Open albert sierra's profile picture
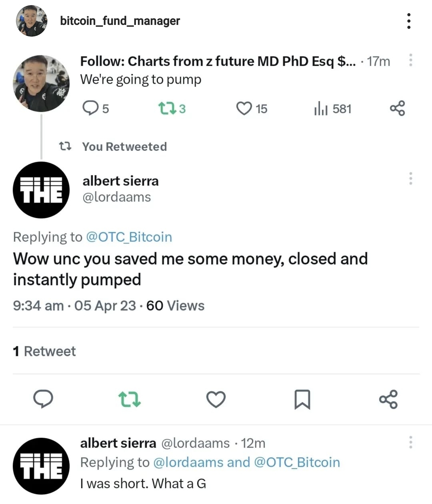432x504 pixels. pos(41,189)
